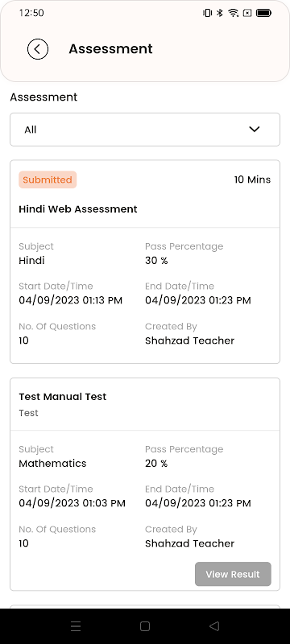290x644 pixels.
Task: Open the Hindi Web Assessment card title
Action: (x=78, y=209)
